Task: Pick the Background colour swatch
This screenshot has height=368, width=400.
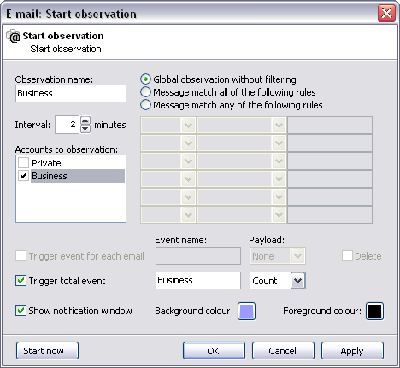Action: tap(247, 311)
